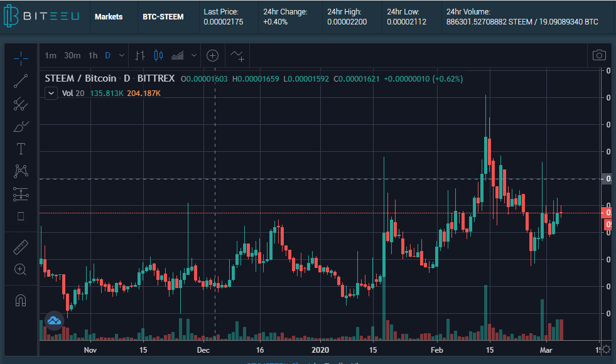
Task: Switch to bars chart style
Action: coord(140,55)
